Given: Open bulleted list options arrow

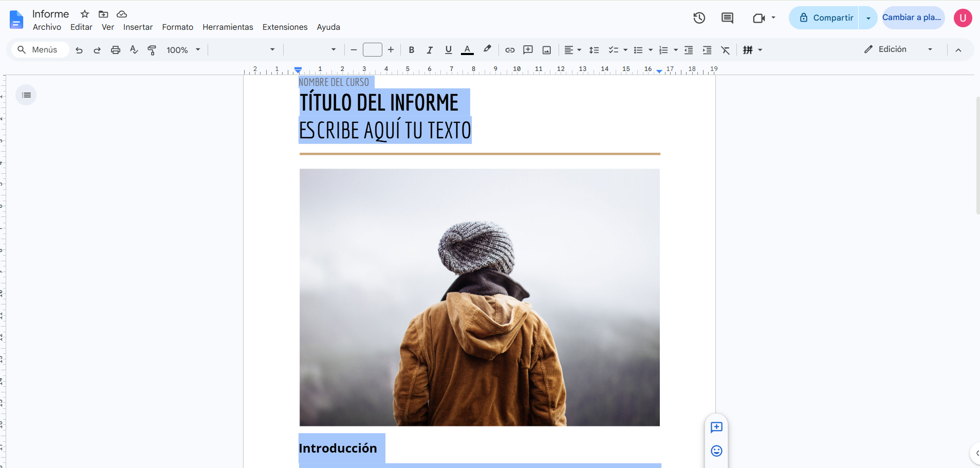Looking at the screenshot, I should pyautogui.click(x=651, y=50).
